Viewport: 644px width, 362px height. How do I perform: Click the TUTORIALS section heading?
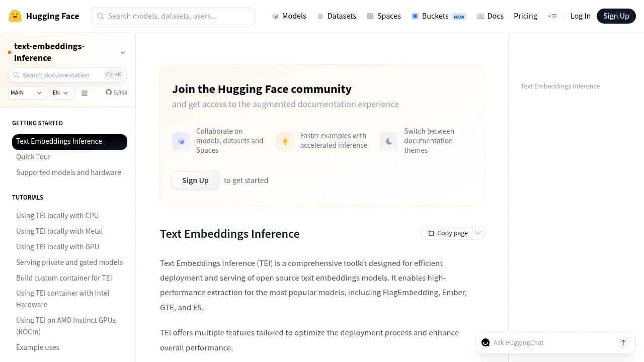[28, 198]
